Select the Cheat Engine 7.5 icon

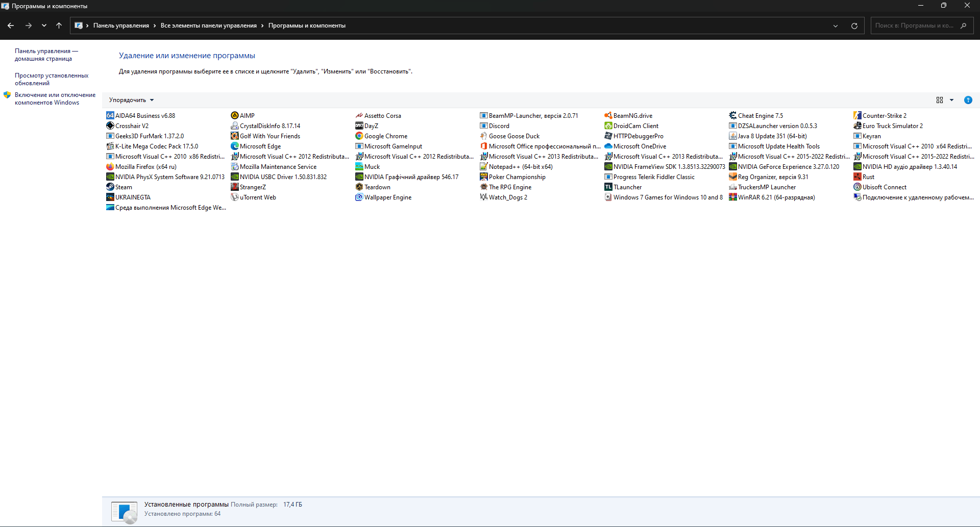[733, 116]
